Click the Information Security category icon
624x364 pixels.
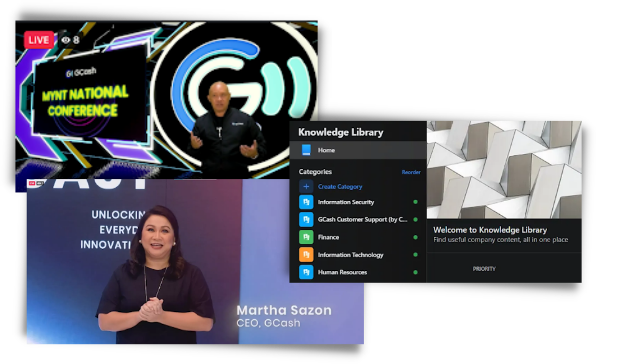[x=306, y=202]
